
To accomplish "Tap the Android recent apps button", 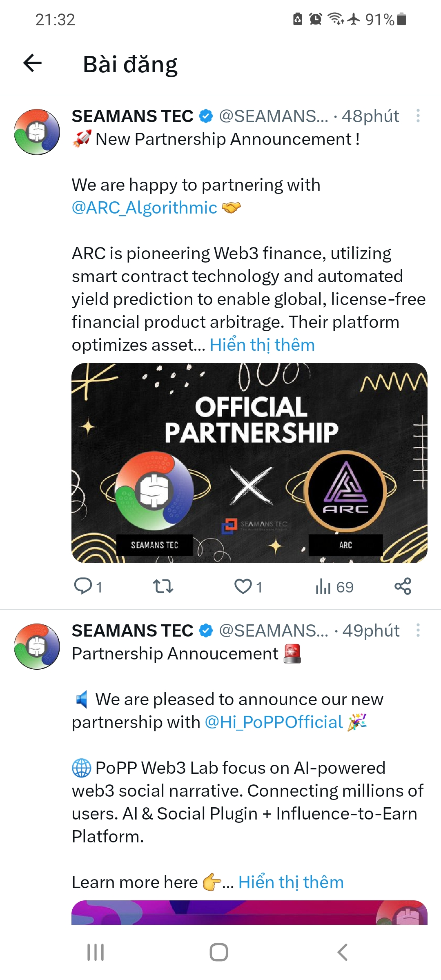I will [96, 952].
